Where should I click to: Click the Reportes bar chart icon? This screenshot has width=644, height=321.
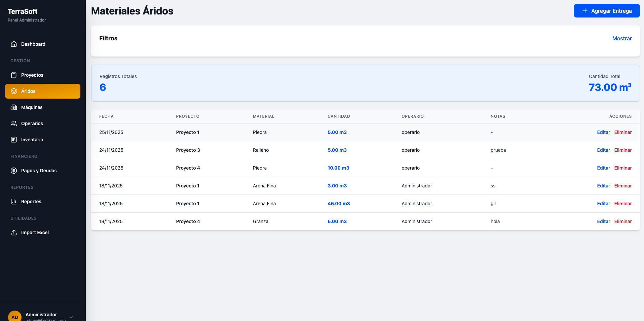point(14,202)
